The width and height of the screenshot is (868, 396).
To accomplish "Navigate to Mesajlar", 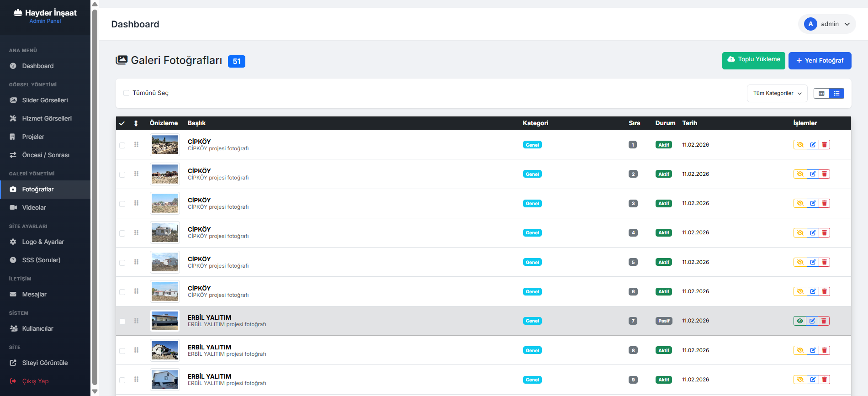I will [45, 295].
